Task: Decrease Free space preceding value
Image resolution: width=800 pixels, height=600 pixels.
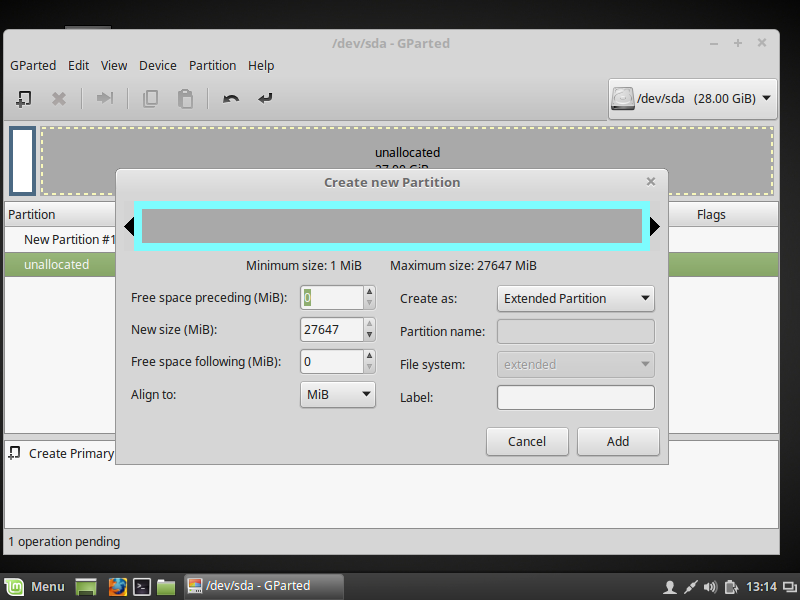Action: (x=369, y=304)
